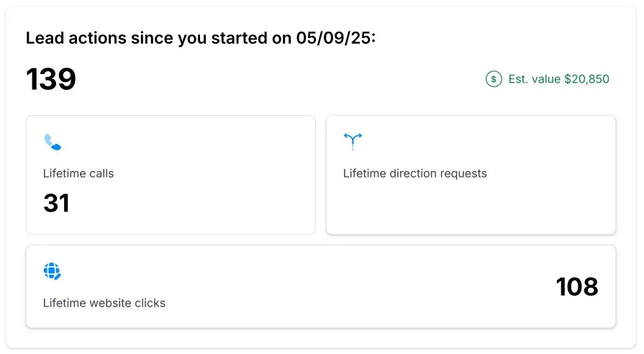Click the 05/09/25 start date text
Image resolution: width=644 pixels, height=354 pixels.
coord(335,39)
